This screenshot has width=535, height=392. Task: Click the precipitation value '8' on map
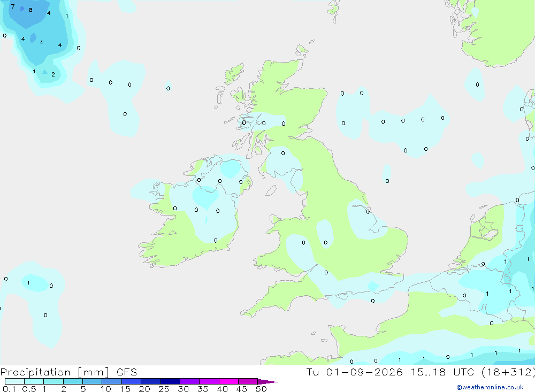pos(30,10)
